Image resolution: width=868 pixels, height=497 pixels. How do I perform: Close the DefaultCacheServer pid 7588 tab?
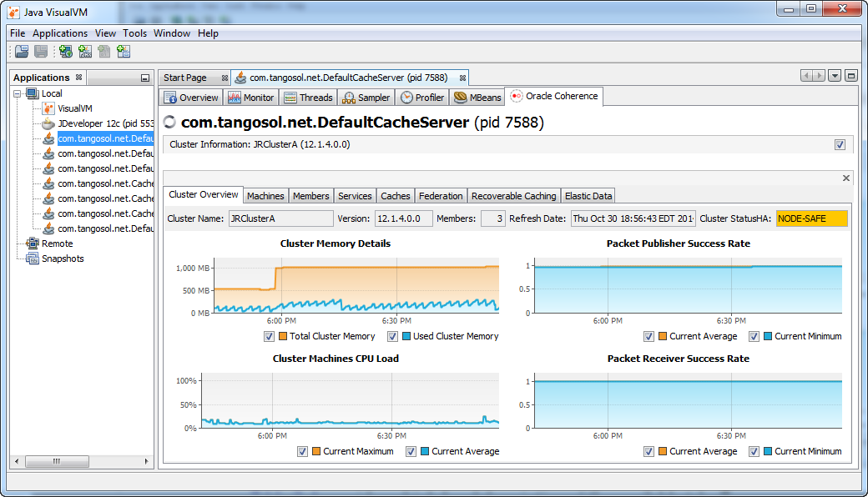[462, 78]
